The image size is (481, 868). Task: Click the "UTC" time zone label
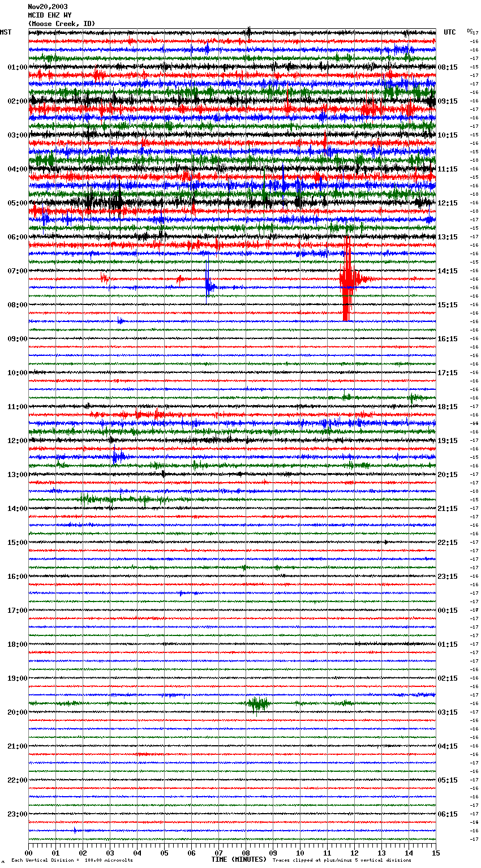(450, 32)
